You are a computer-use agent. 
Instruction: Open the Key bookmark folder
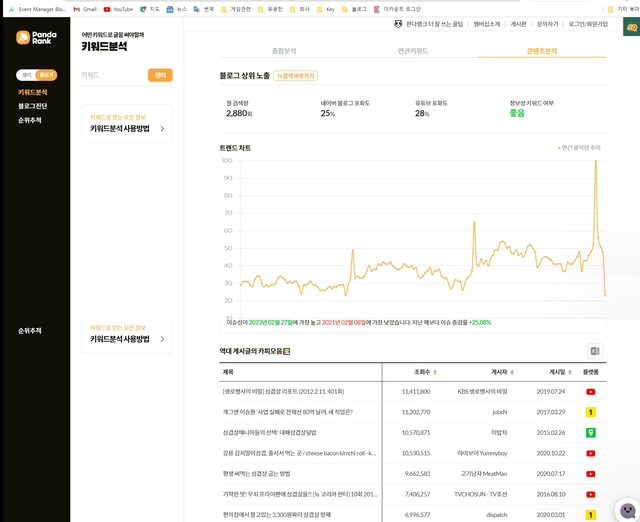coord(326,9)
